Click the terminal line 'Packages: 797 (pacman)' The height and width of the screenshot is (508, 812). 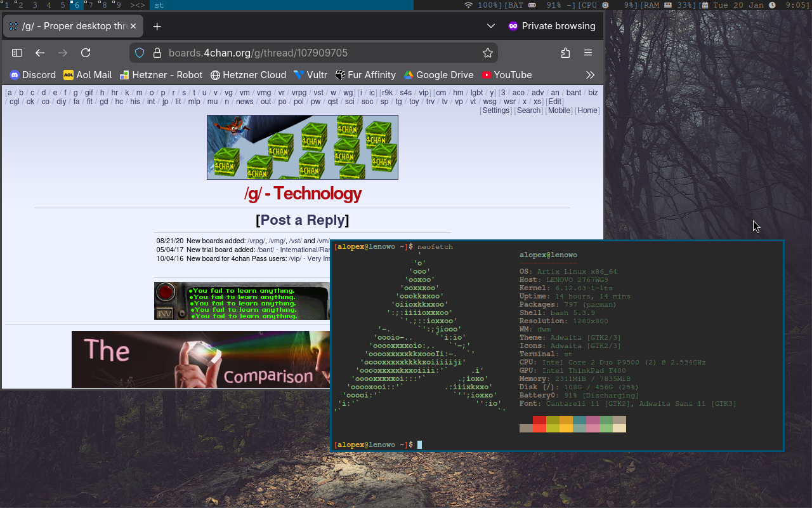568,305
